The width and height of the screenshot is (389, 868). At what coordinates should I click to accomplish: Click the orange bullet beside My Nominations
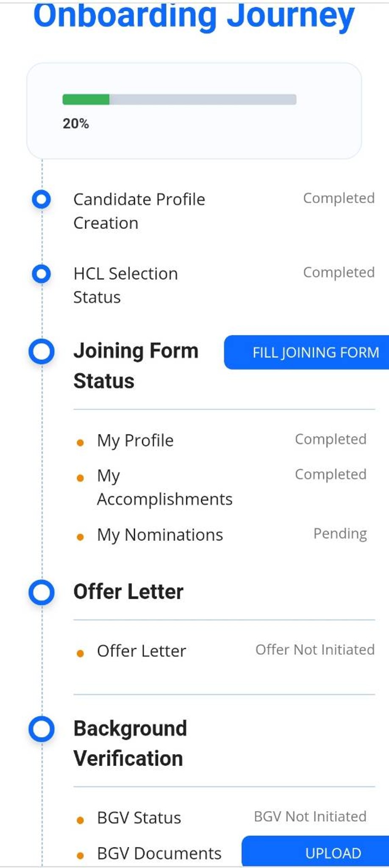point(80,537)
